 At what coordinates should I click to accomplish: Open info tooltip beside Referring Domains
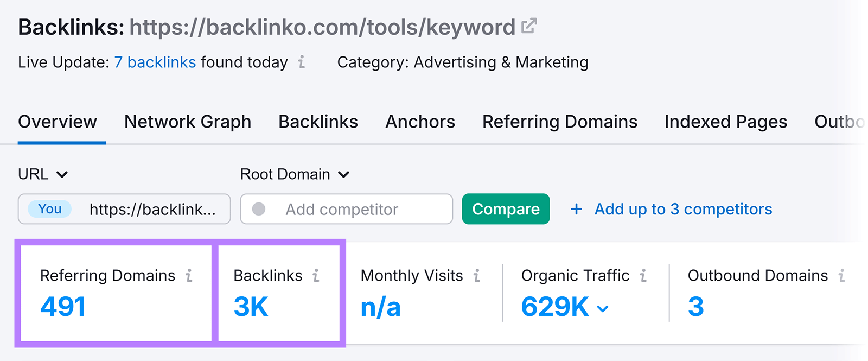point(189,276)
